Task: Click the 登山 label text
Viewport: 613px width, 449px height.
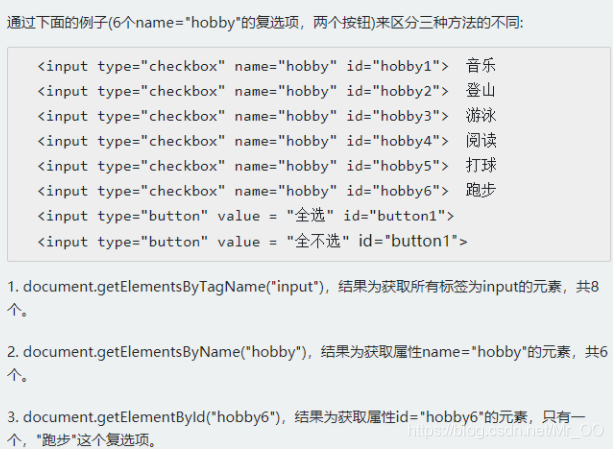Action: tap(480, 91)
